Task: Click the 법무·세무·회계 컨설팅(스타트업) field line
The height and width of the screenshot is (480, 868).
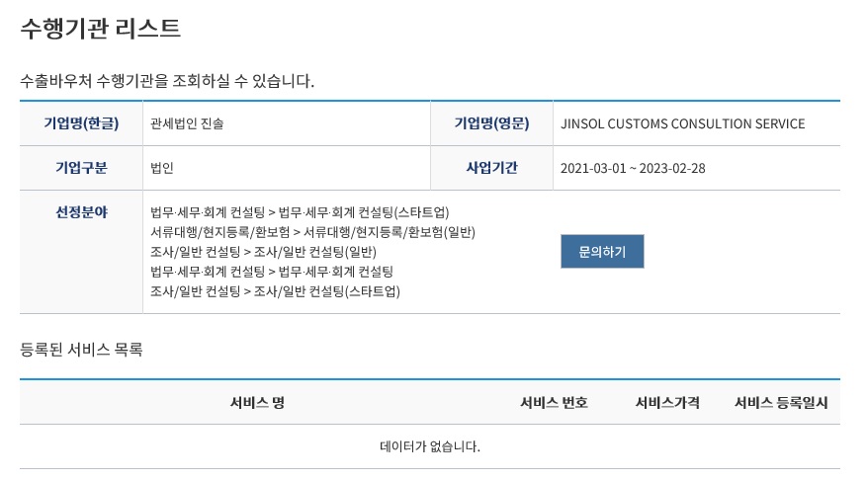Action: (299, 212)
